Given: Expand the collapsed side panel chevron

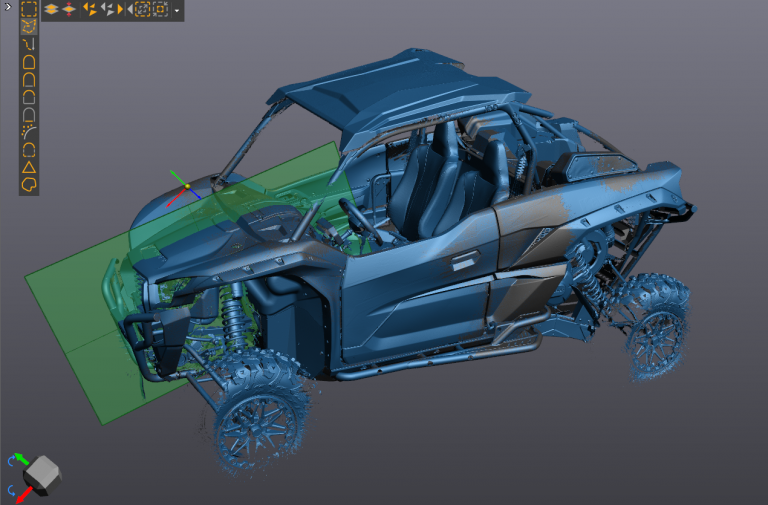Looking at the screenshot, I should click(x=7, y=6).
